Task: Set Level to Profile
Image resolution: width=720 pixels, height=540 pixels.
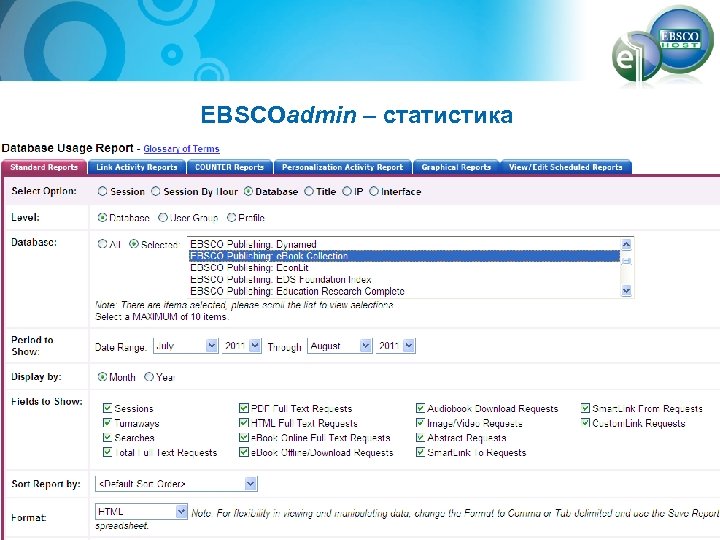Action: (231, 218)
